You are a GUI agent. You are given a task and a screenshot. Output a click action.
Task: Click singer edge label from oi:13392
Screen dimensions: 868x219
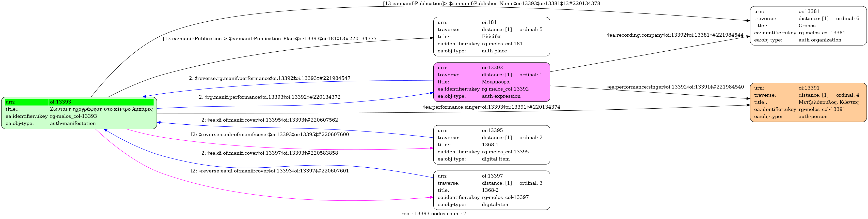(x=675, y=87)
